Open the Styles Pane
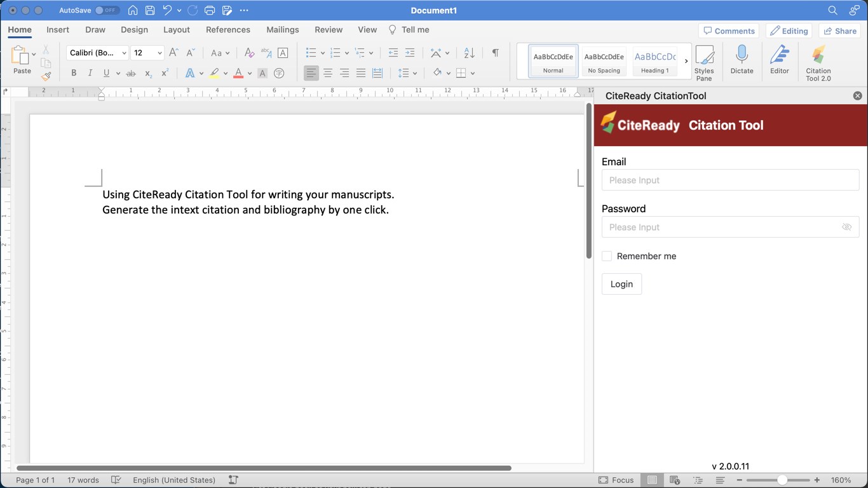868x488 pixels. [x=704, y=63]
